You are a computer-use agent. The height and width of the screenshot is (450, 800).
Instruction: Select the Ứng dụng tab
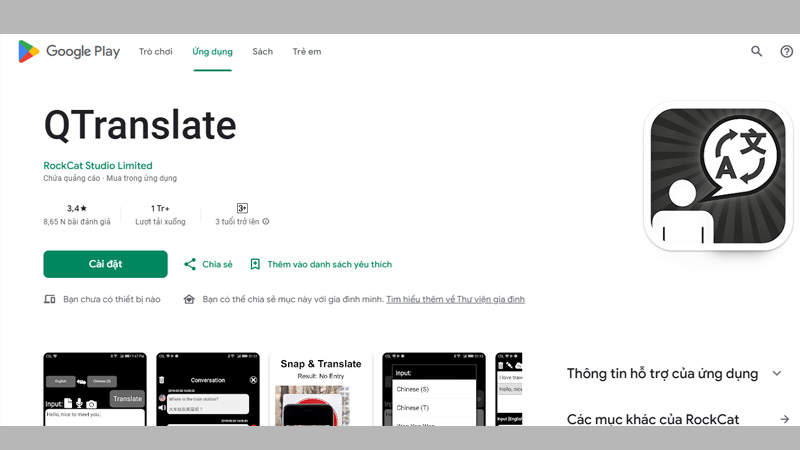click(212, 51)
